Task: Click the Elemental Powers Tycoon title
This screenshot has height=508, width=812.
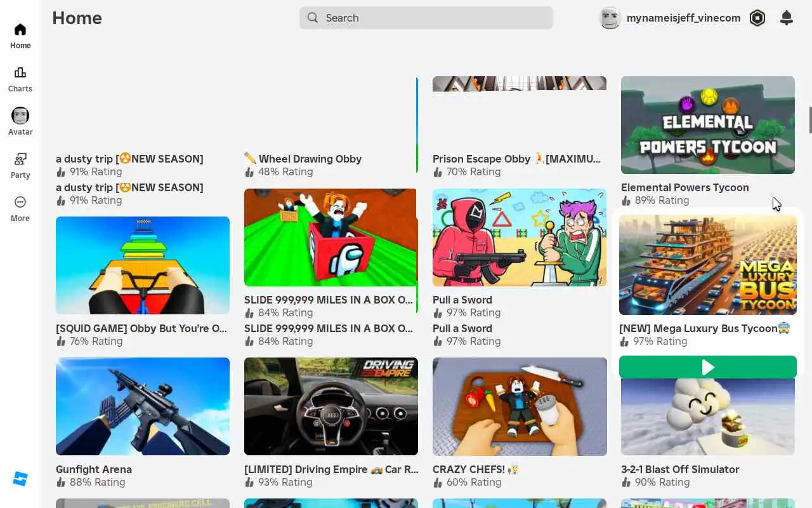Action: coord(685,187)
